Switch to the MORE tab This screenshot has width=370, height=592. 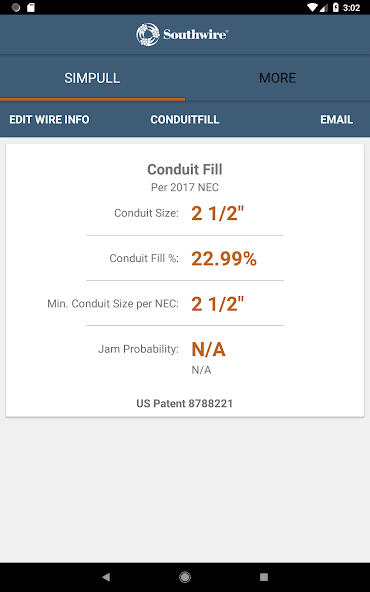pyautogui.click(x=278, y=78)
